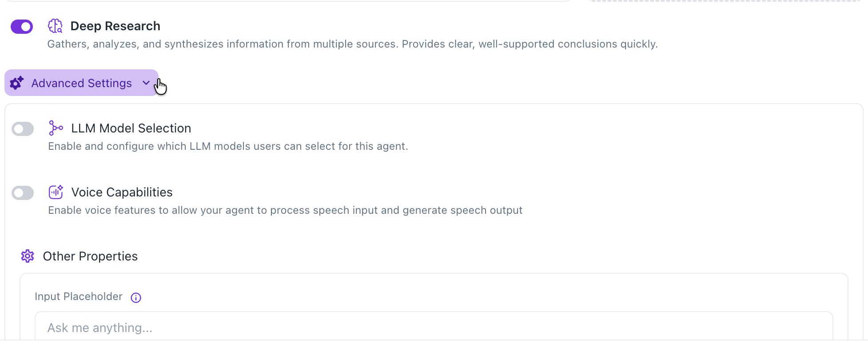The image size is (868, 344).
Task: Turn on the Voice Capabilities switch
Action: coord(23,193)
